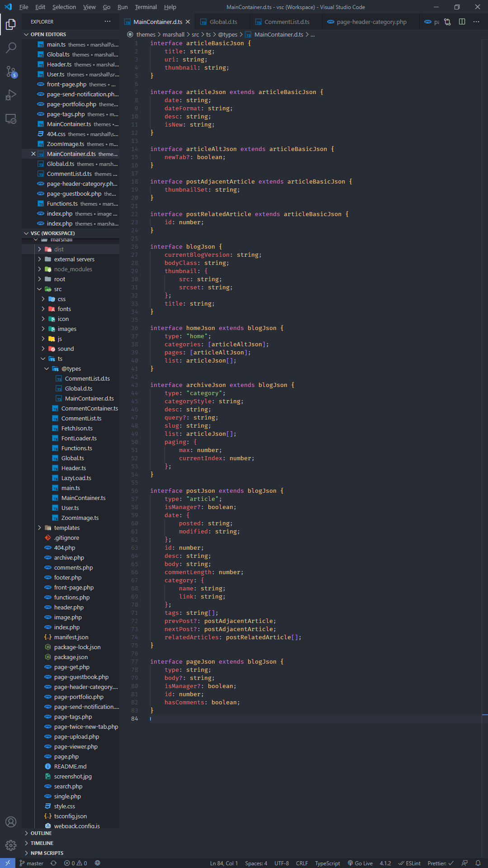Open notifications bell in status bar
This screenshot has width=488, height=868.
[478, 863]
